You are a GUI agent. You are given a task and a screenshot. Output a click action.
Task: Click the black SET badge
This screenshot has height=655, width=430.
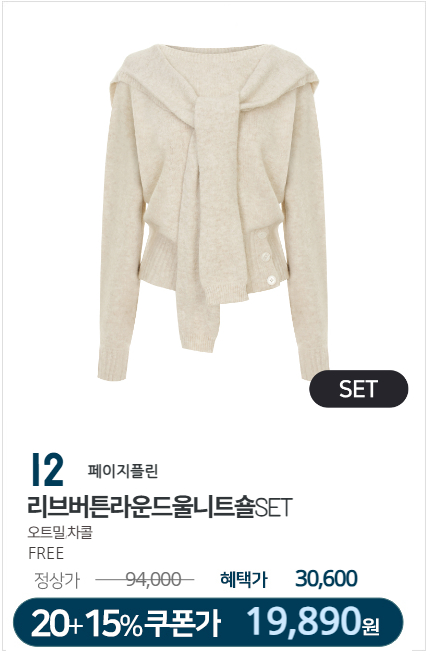(360, 390)
